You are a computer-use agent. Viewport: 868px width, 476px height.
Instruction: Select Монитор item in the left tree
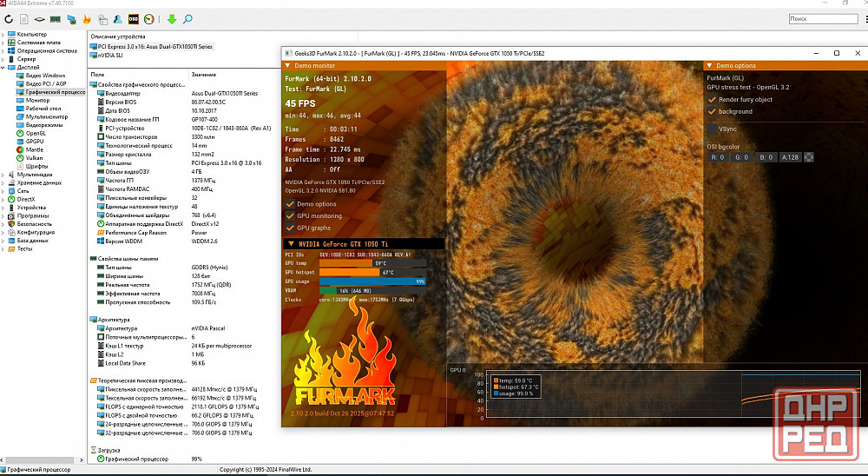click(37, 100)
